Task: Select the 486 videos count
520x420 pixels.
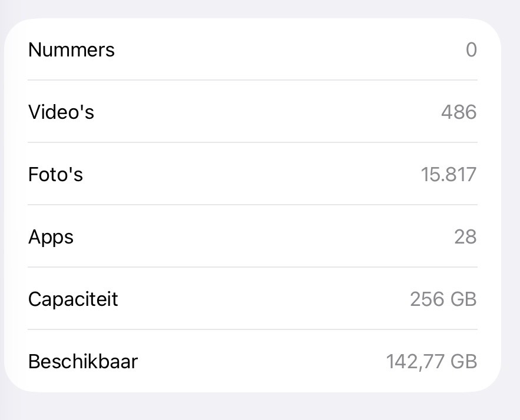Action: pos(458,112)
